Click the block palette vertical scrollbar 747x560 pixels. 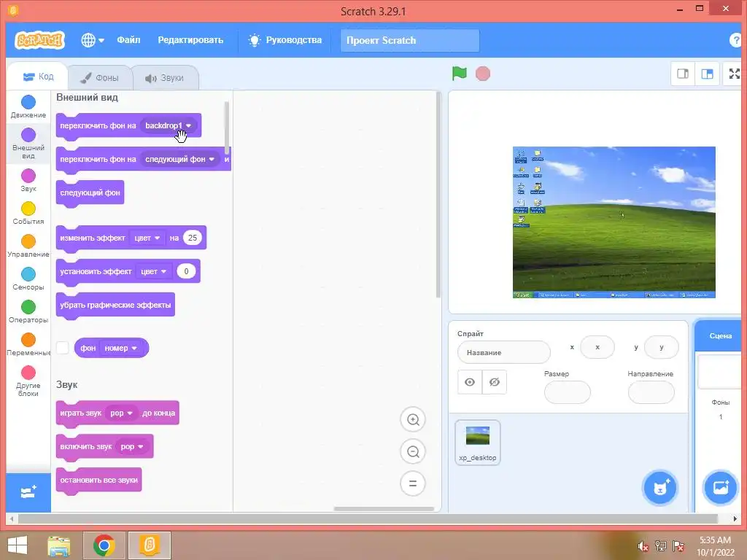(x=227, y=128)
